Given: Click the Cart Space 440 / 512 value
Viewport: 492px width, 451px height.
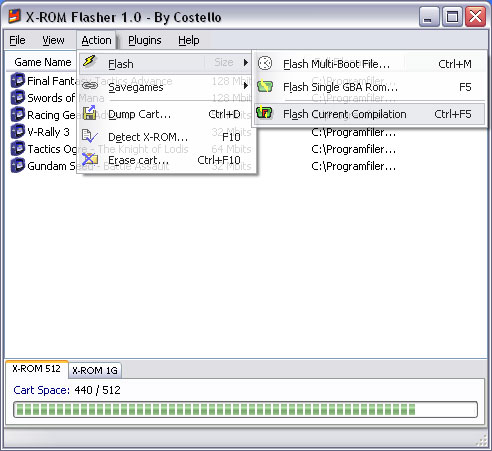Looking at the screenshot, I should [x=97, y=390].
